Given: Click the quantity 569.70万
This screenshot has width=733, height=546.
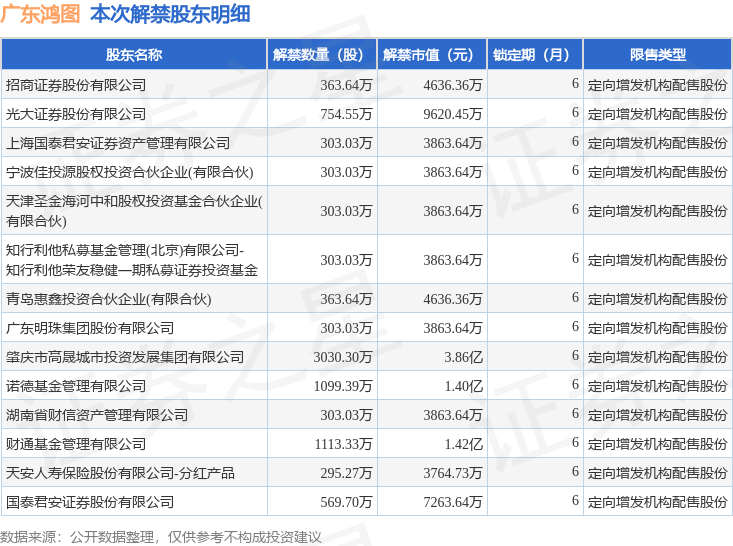Looking at the screenshot, I should point(346,502).
